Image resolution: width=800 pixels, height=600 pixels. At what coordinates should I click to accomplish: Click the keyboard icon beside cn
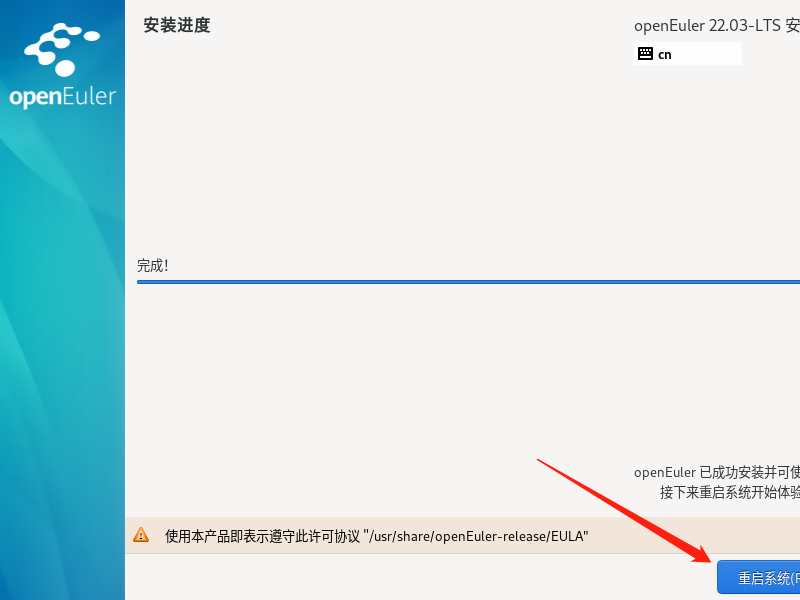(x=645, y=54)
